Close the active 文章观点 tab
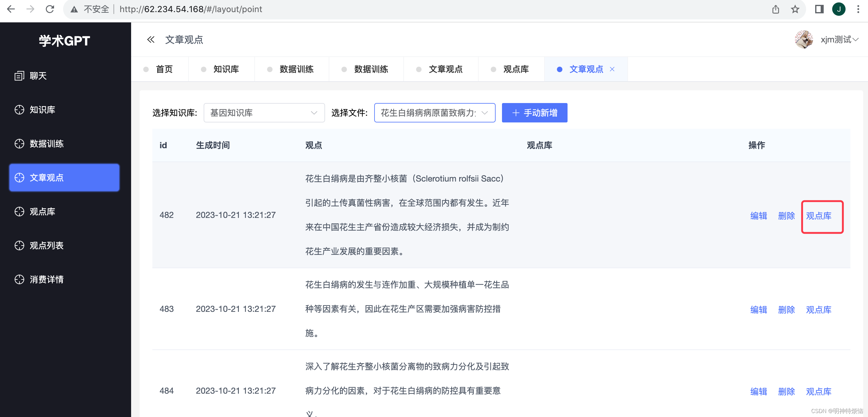The image size is (868, 417). click(x=612, y=69)
